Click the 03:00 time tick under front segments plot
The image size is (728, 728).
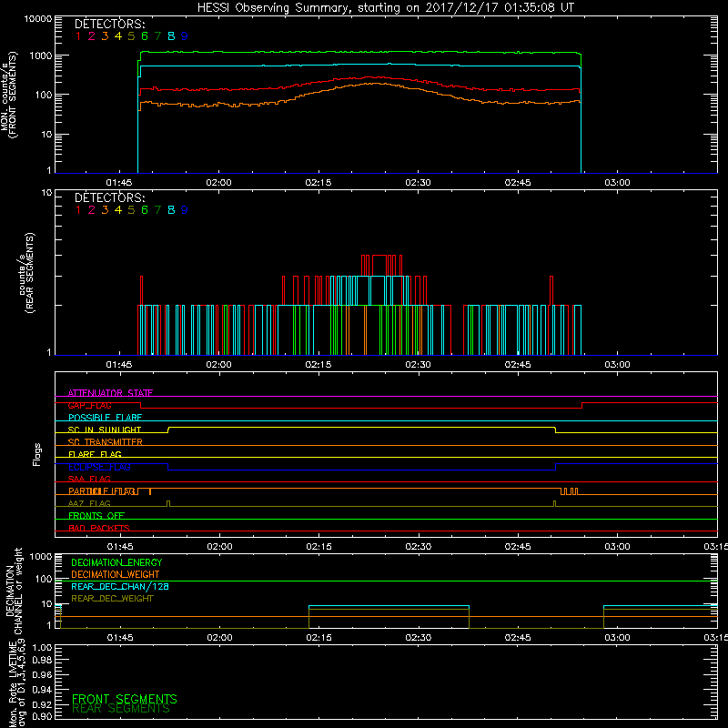pos(618,183)
